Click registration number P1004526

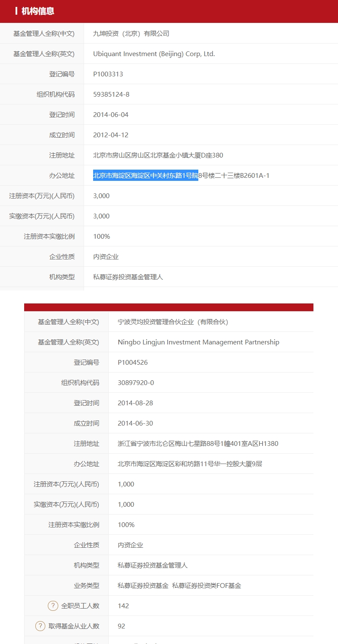[x=133, y=362]
